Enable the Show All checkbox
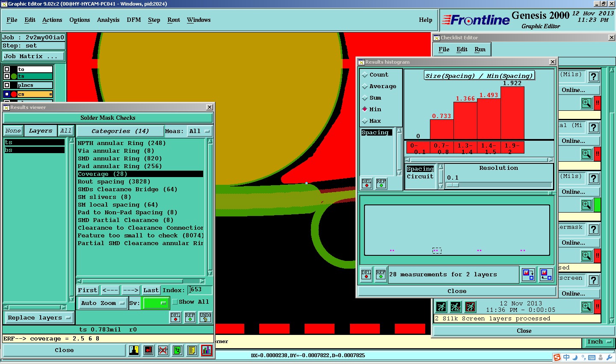616x364 pixels. pos(175,302)
